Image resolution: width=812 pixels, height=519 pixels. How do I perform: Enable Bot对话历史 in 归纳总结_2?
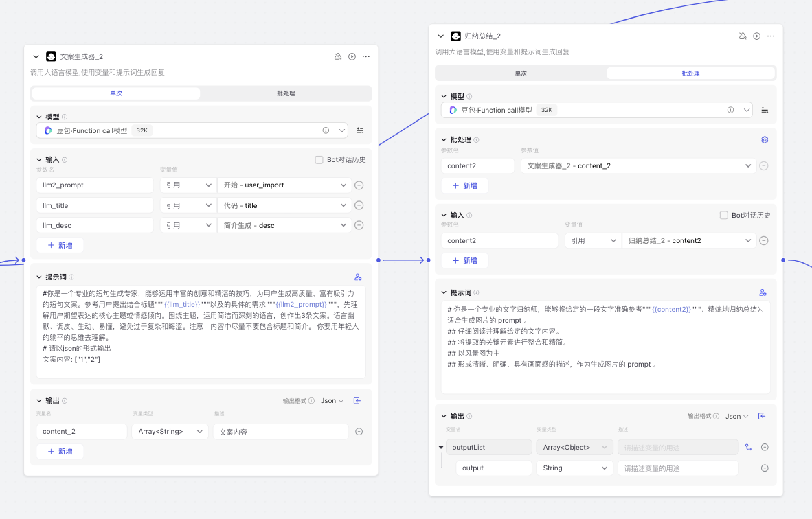tap(724, 216)
